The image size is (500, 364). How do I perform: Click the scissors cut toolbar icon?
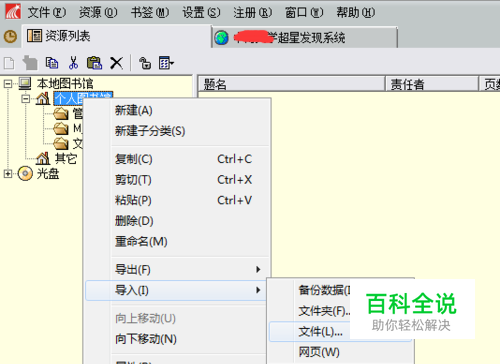73,63
